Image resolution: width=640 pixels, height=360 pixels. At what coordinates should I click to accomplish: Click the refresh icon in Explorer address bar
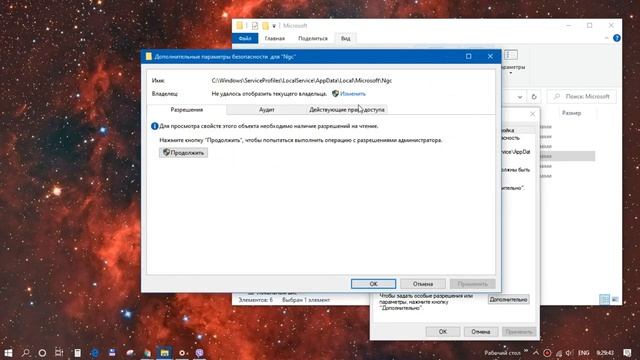point(534,97)
